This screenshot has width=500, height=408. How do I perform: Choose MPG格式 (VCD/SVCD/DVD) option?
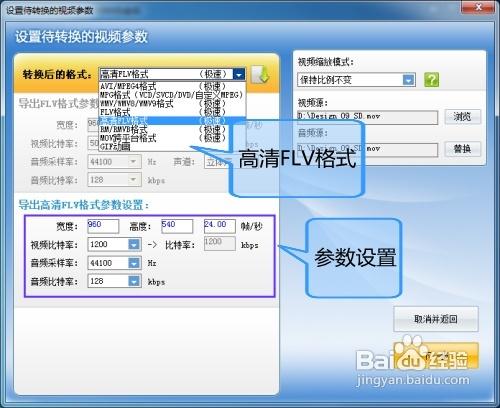(x=172, y=95)
